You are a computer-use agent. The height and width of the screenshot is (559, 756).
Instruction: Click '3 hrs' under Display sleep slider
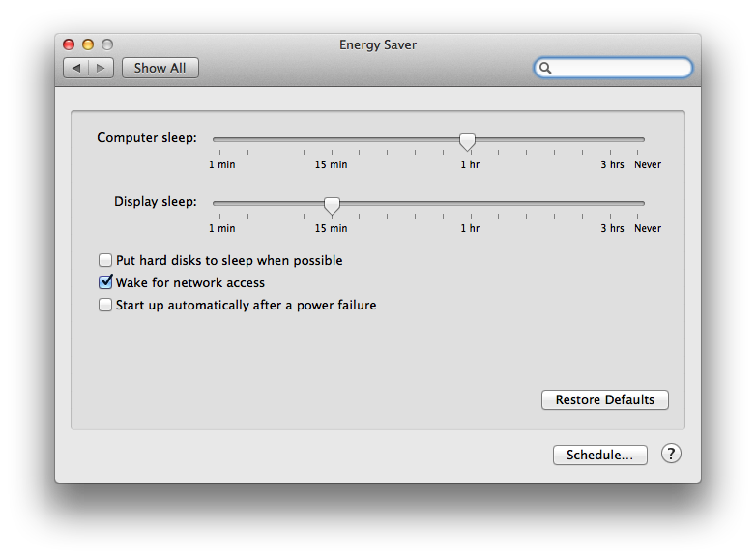pos(612,228)
